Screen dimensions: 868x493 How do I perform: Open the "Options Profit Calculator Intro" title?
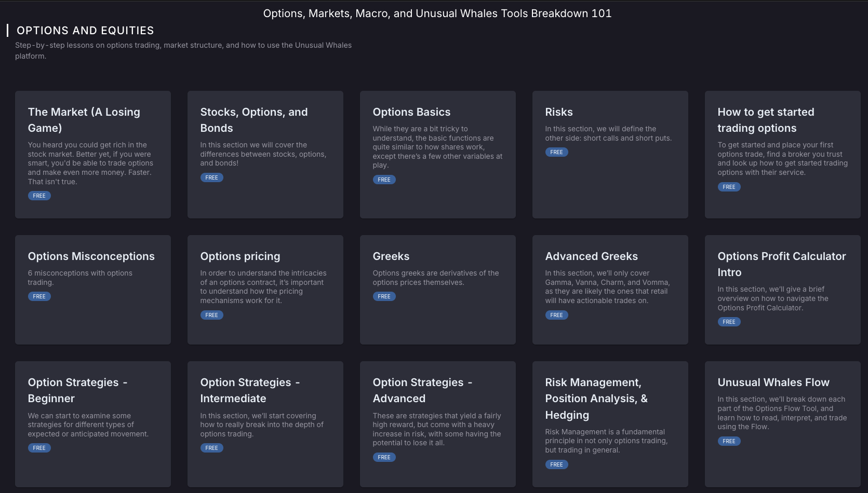coord(782,264)
